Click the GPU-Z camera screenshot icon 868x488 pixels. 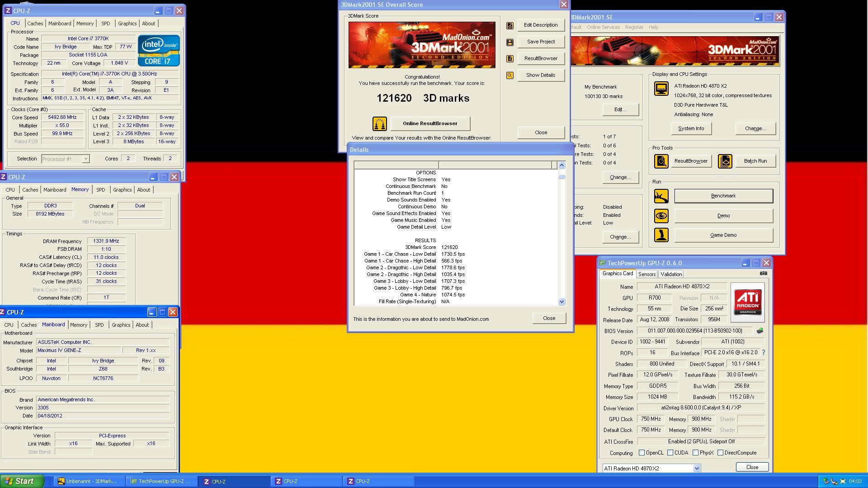pos(764,273)
